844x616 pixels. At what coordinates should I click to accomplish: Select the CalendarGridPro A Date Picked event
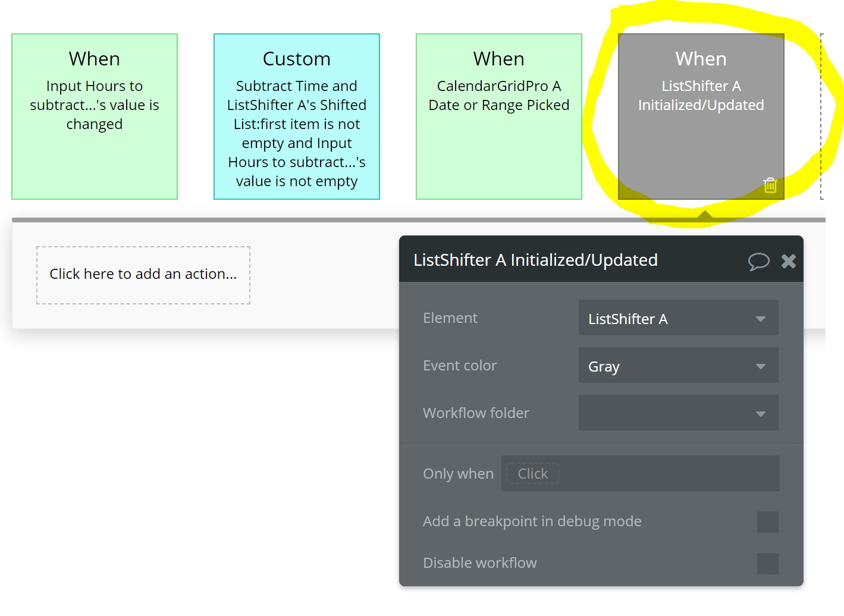(499, 117)
